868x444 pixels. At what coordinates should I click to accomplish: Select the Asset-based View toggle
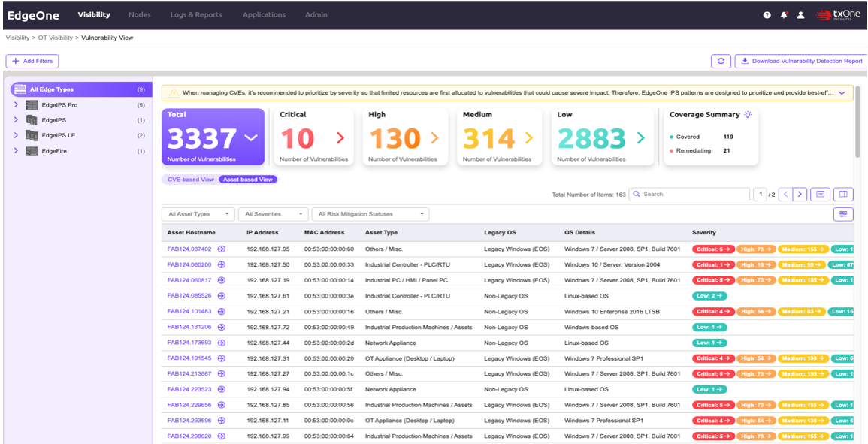click(x=248, y=180)
